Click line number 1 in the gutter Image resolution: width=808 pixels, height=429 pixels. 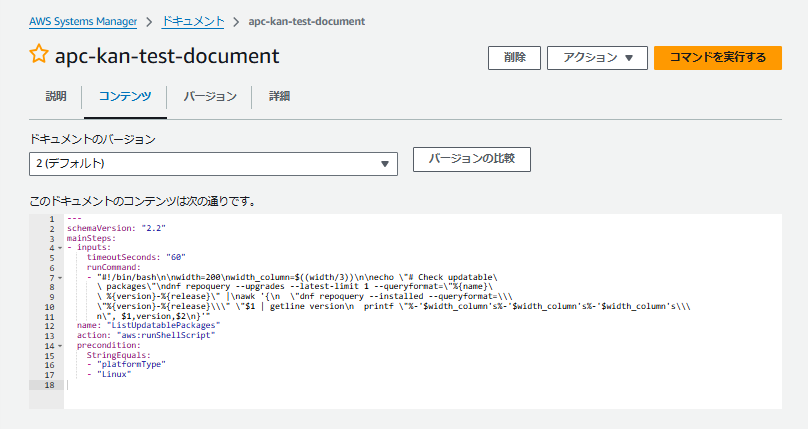52,219
